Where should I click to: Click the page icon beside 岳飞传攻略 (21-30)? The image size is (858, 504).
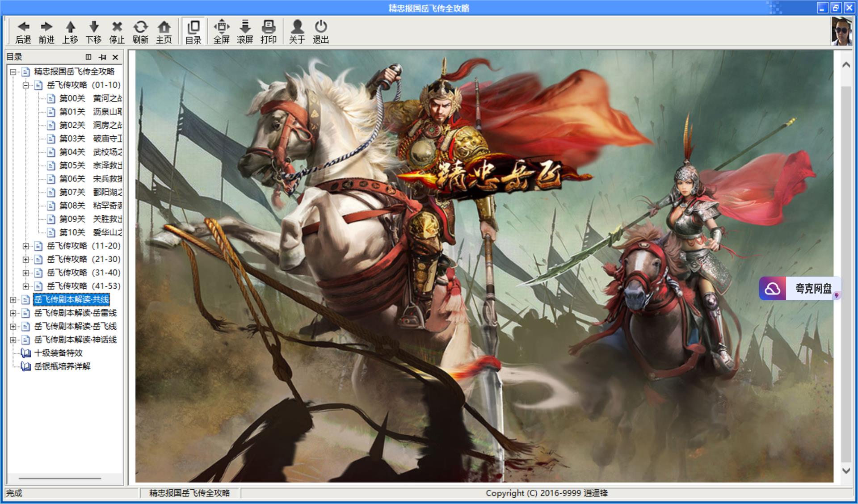(x=38, y=259)
